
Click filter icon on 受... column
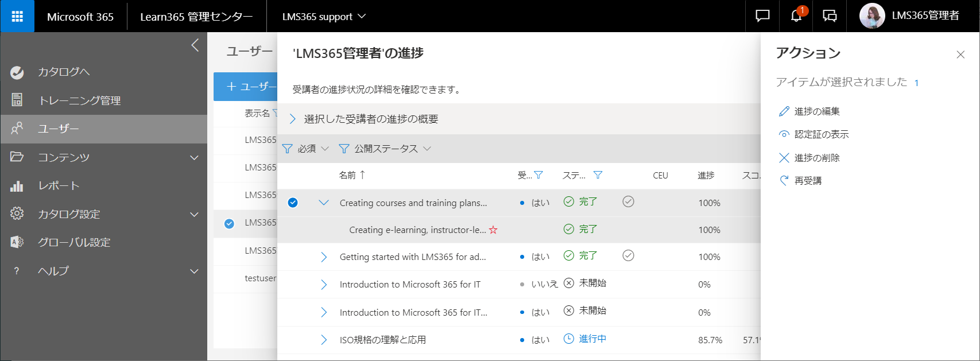(x=539, y=175)
